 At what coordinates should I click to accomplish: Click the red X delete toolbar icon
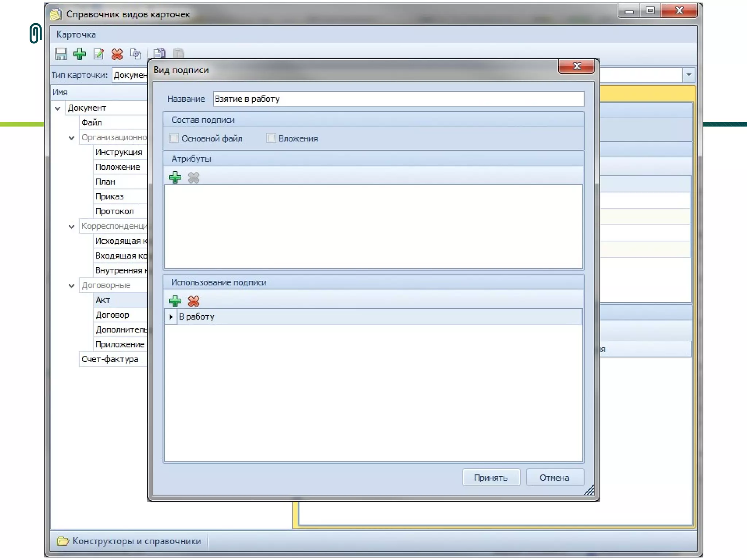[117, 54]
